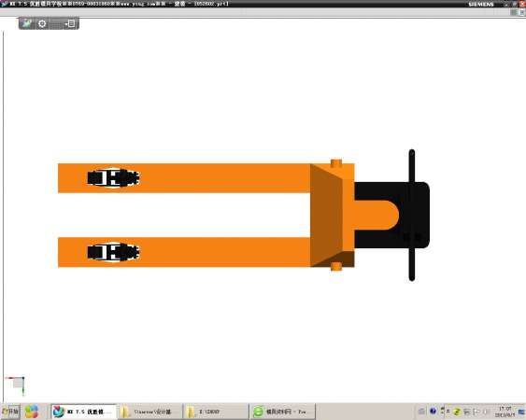Click the coordinate triad at the viewport corner

click(15, 385)
